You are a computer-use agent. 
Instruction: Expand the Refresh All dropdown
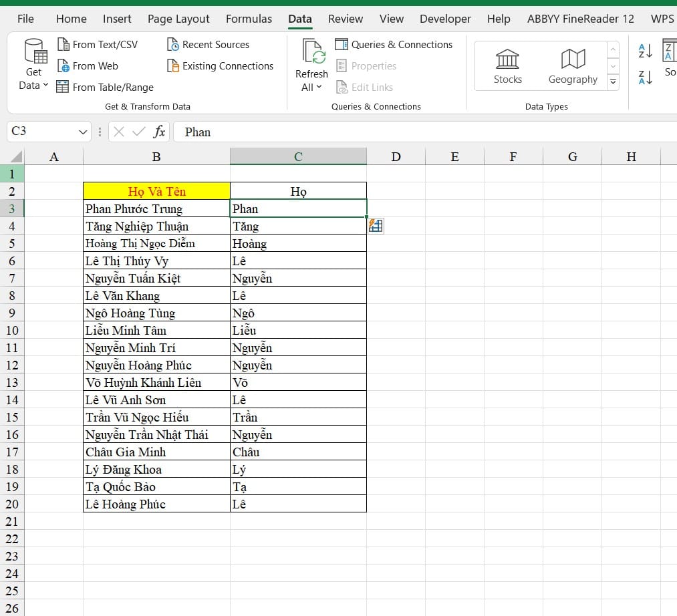[x=311, y=87]
